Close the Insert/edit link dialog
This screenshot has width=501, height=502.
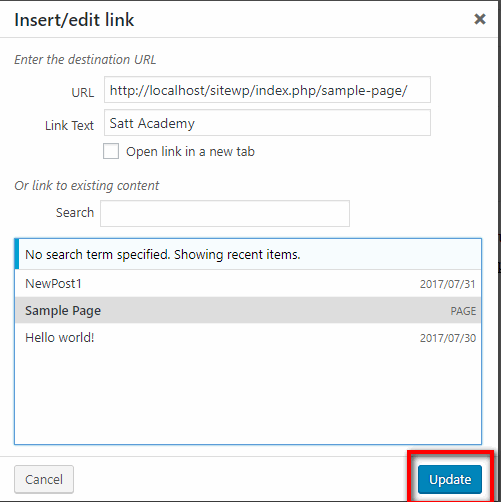(x=480, y=19)
